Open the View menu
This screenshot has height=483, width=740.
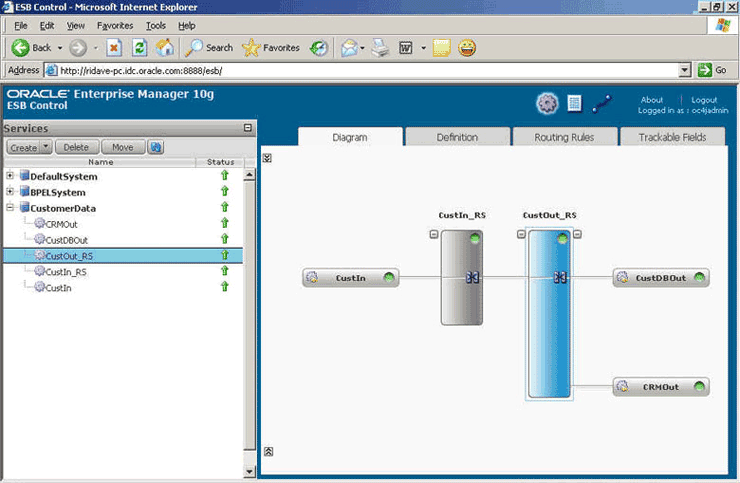tap(76, 25)
